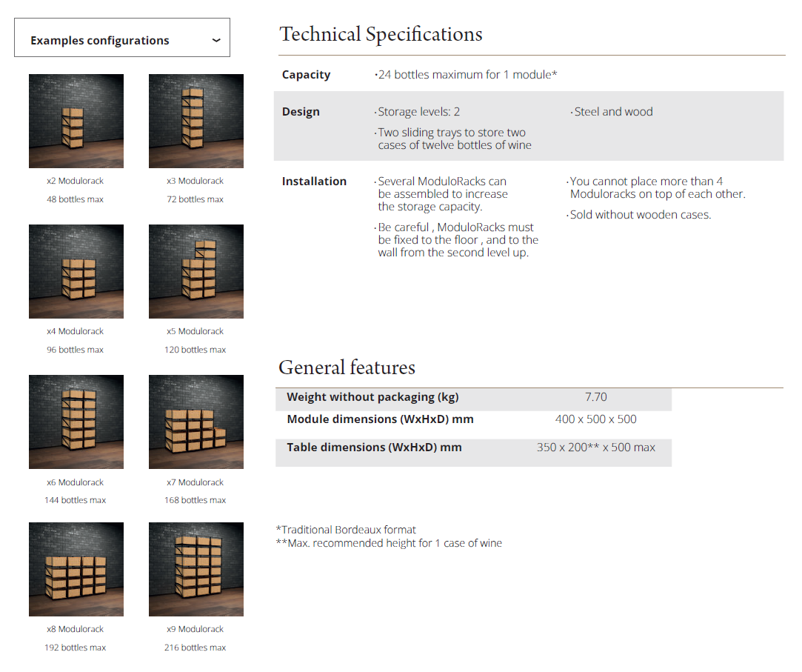Image resolution: width=802 pixels, height=672 pixels.
Task: Click the Traditional Bordeaux format footnote
Action: click(346, 530)
